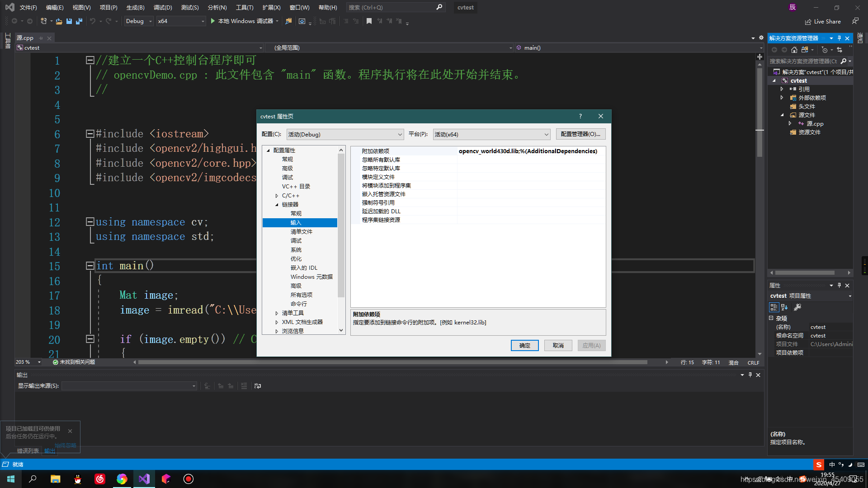Click the alphabetical sort icon in Properties panel
The width and height of the screenshot is (868, 488).
[x=784, y=307]
